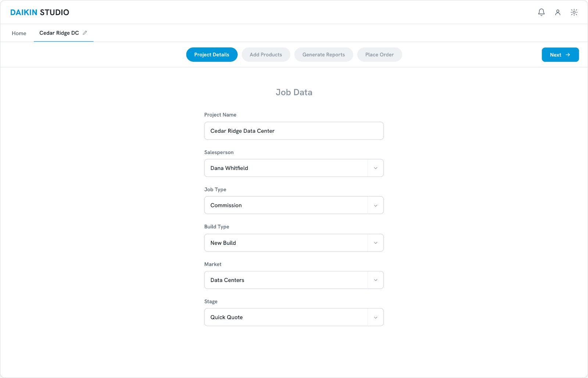The width and height of the screenshot is (588, 378).
Task: Click the Quick Quote stage field
Action: coord(286,317)
